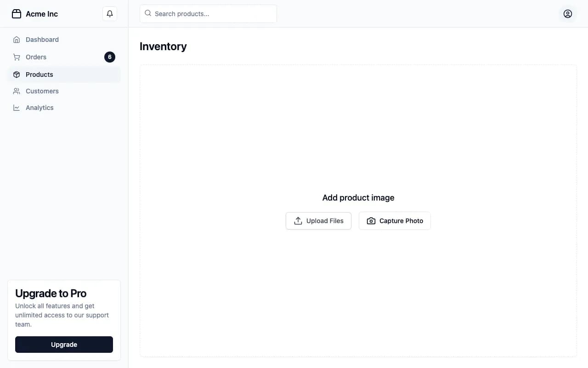
Task: Click the magnifying glass search icon
Action: coord(148,13)
